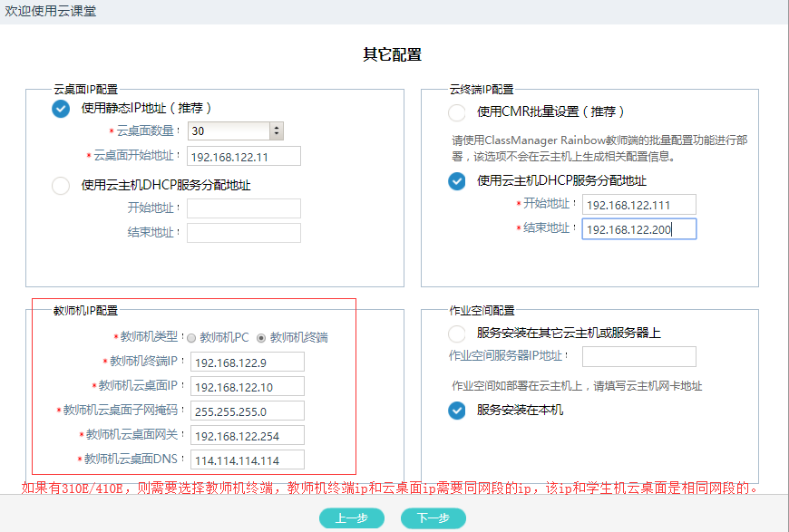Select 使用CMR批量设置 (推荐) option
The width and height of the screenshot is (789, 532).
[457, 112]
